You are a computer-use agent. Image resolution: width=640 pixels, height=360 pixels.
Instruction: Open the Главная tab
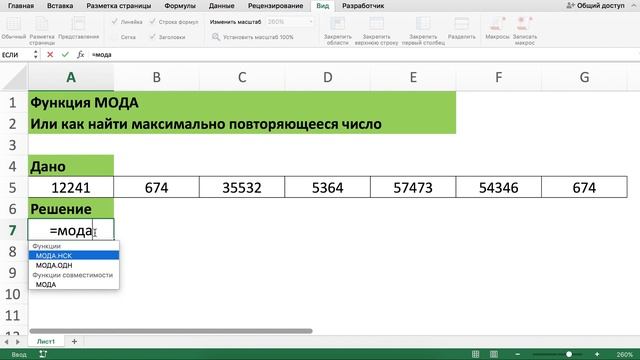[21, 6]
